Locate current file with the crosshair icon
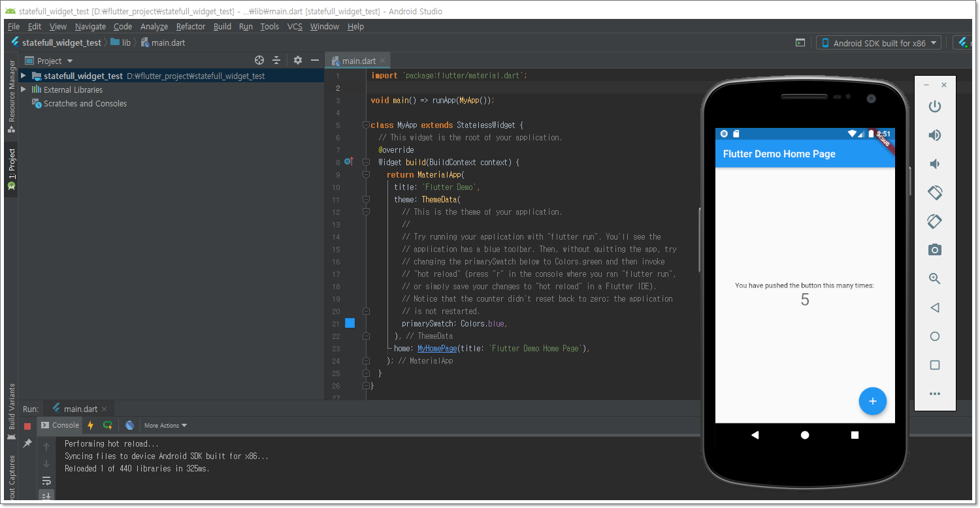The image size is (980, 508). [259, 60]
